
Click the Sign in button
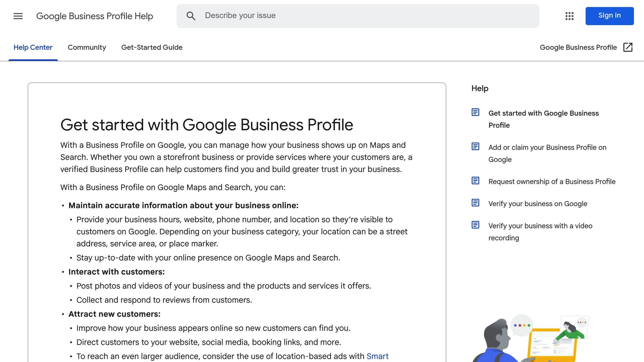609,16
